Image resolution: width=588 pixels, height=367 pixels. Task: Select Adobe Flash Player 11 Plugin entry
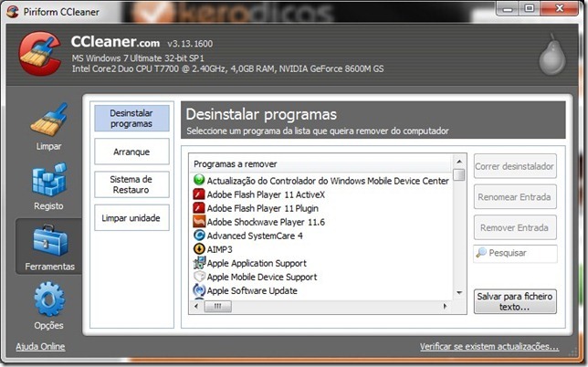click(256, 208)
